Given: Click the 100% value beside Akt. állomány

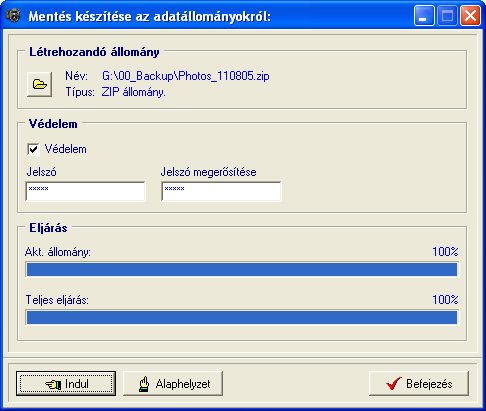Looking at the screenshot, I should [x=445, y=252].
